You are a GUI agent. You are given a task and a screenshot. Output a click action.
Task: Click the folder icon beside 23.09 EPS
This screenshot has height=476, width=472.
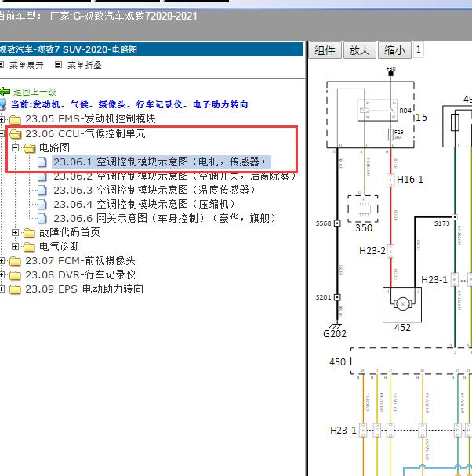coord(15,289)
